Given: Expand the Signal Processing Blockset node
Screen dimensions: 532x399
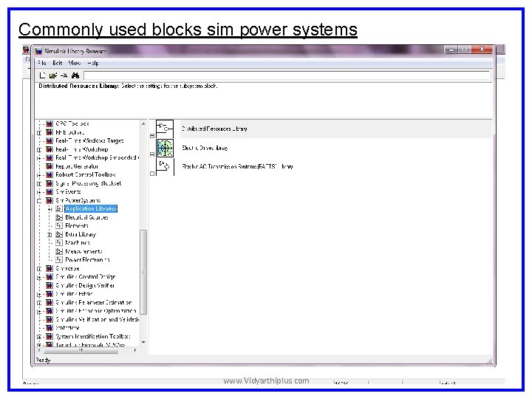Looking at the screenshot, I should (x=39, y=183).
